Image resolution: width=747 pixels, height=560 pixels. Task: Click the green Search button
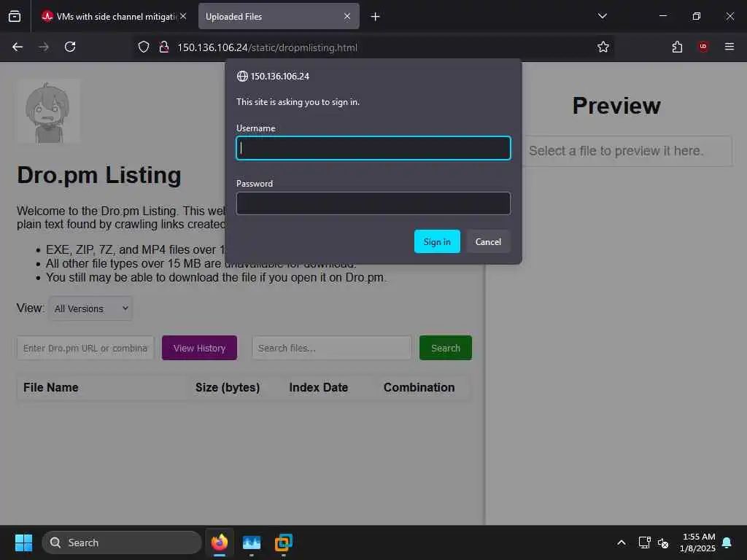(x=446, y=348)
